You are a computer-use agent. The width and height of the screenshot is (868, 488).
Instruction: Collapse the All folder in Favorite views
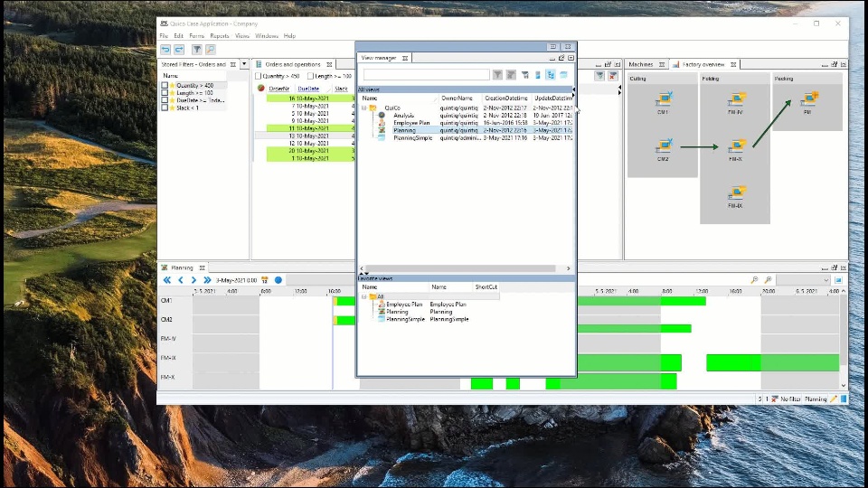pyautogui.click(x=364, y=296)
